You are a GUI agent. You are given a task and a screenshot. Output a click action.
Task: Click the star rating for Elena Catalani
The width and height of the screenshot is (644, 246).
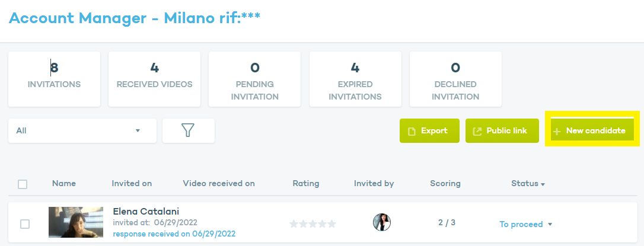313,224
